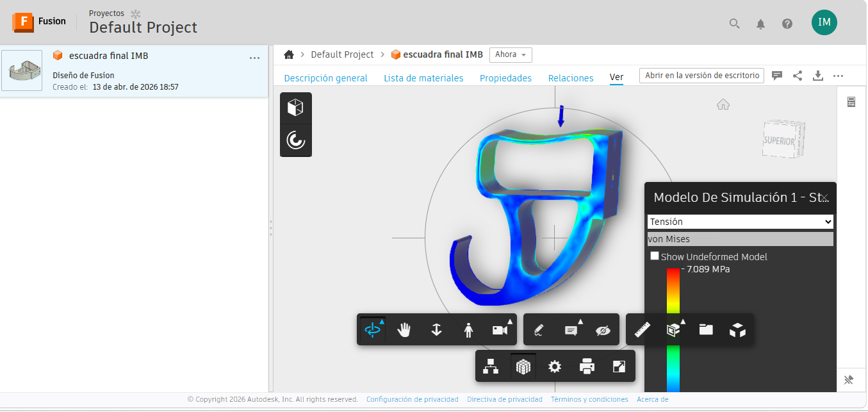This screenshot has width=868, height=412.
Task: Open viewer Settings gear icon
Action: [555, 367]
